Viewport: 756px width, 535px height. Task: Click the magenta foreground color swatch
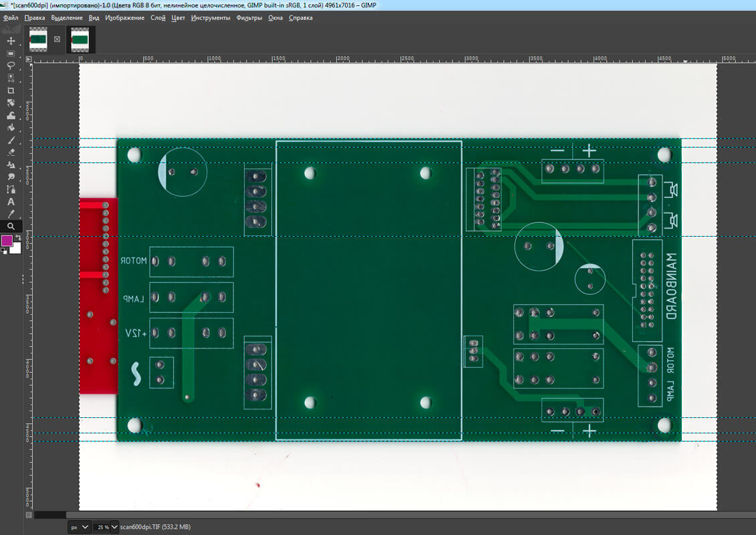pos(7,240)
